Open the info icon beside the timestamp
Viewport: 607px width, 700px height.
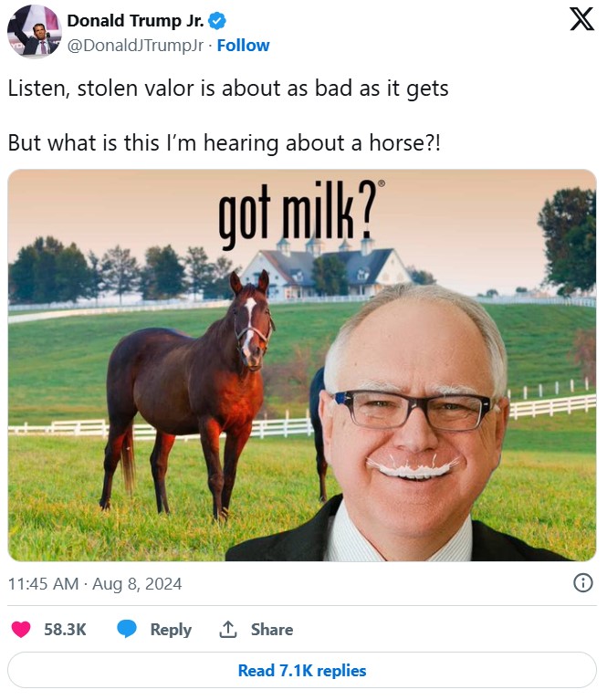click(x=583, y=583)
